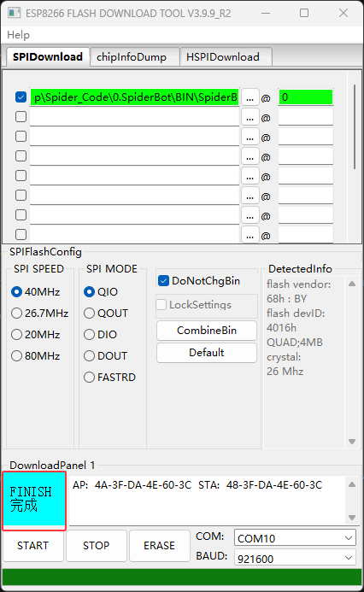The width and height of the screenshot is (364, 592).
Task: Select DOUT SPI mode
Action: point(105,355)
